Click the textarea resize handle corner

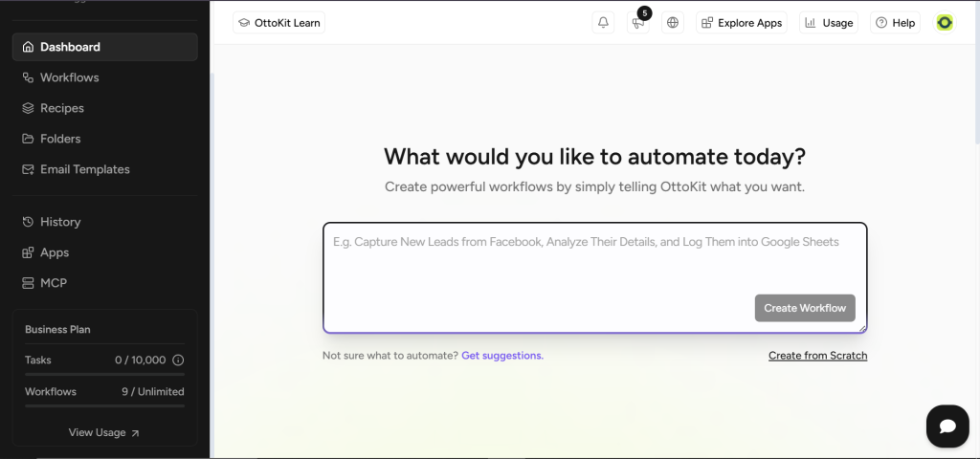point(862,328)
